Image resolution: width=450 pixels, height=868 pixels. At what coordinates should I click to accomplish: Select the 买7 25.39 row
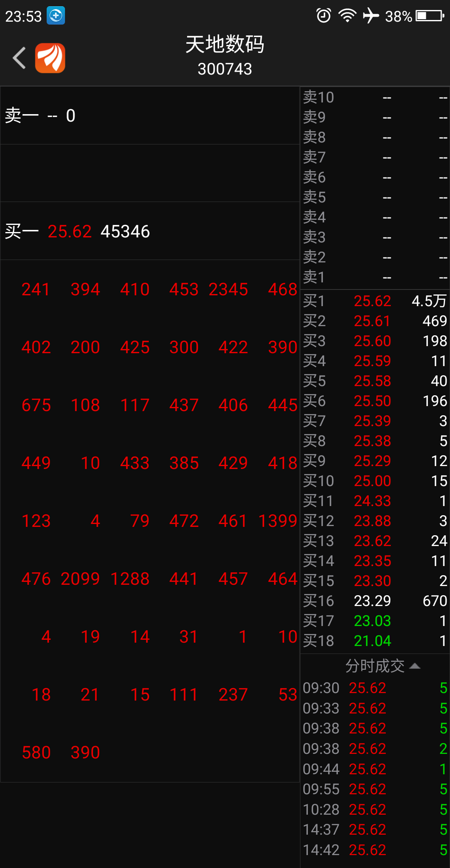375,421
